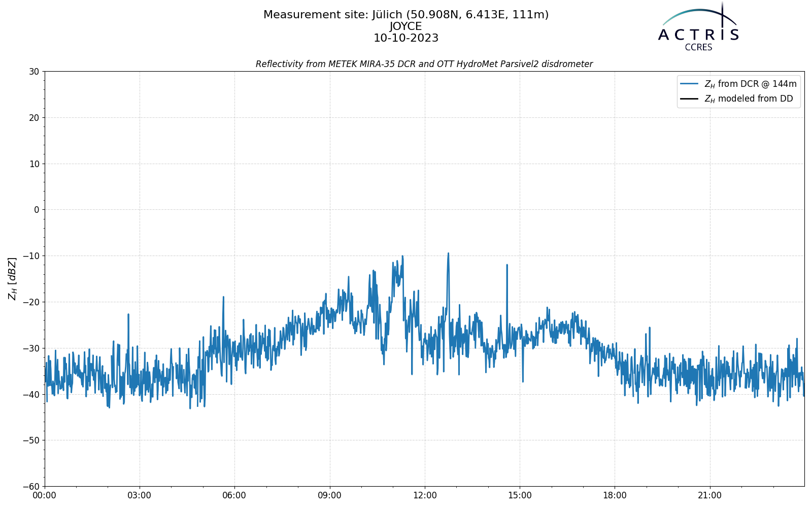
Task: Click the 21:00 x-axis tick label
Action: tap(709, 495)
